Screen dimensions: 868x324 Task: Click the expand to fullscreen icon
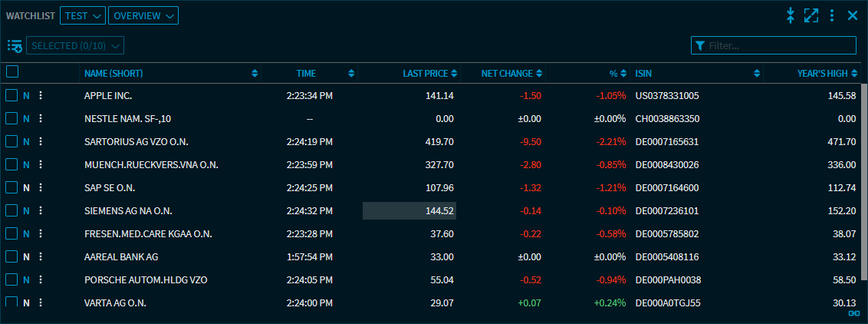(811, 15)
